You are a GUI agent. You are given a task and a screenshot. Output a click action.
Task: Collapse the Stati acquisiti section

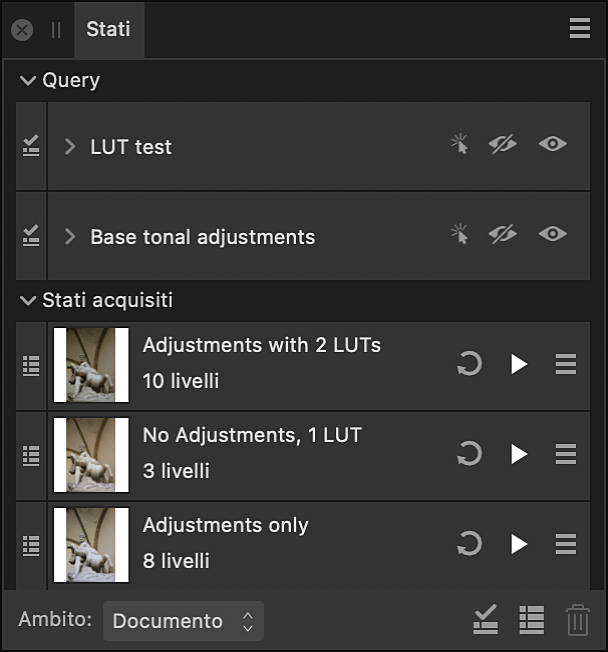(28, 300)
